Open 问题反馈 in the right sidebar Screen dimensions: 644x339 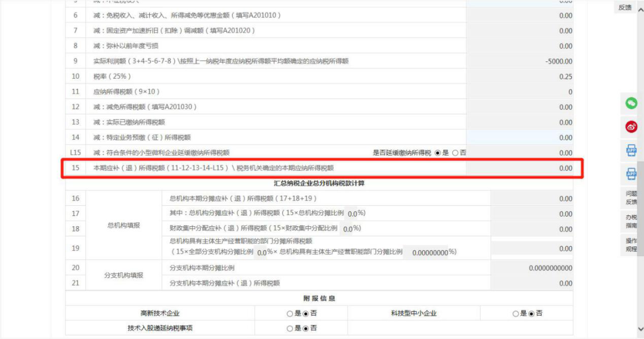coord(631,198)
